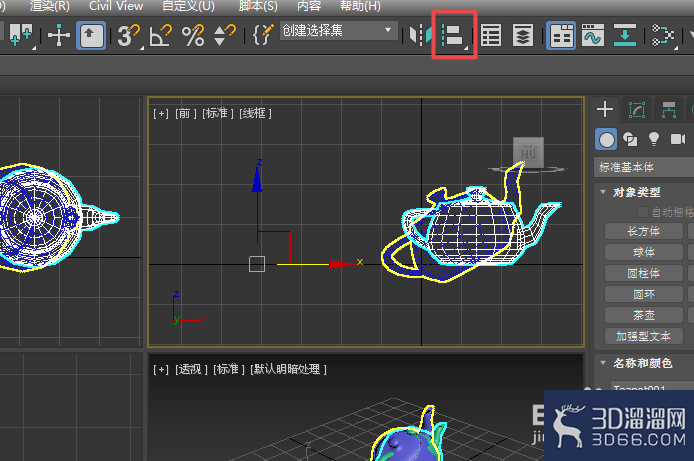This screenshot has width=694, height=461.
Task: Open the [默认明暗处理] shading label
Action: pyautogui.click(x=289, y=369)
